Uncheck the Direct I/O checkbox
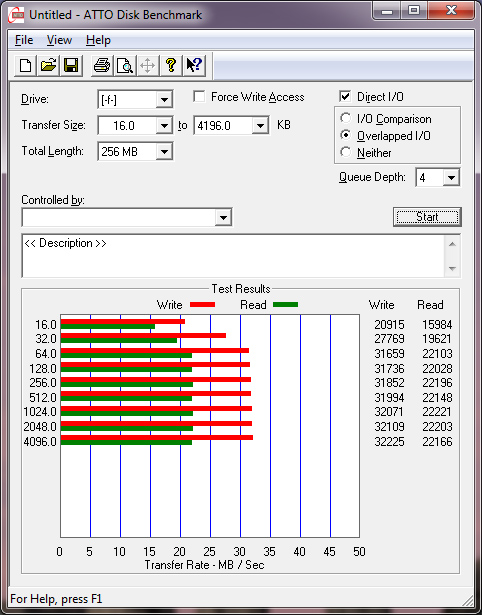Viewport: 482px width, 615px height. (x=345, y=97)
